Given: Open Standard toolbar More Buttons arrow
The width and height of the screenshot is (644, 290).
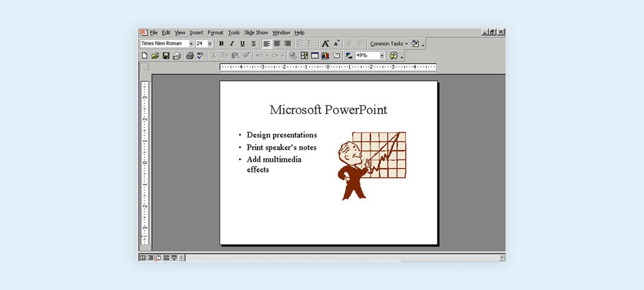Looking at the screenshot, I should pos(402,56).
